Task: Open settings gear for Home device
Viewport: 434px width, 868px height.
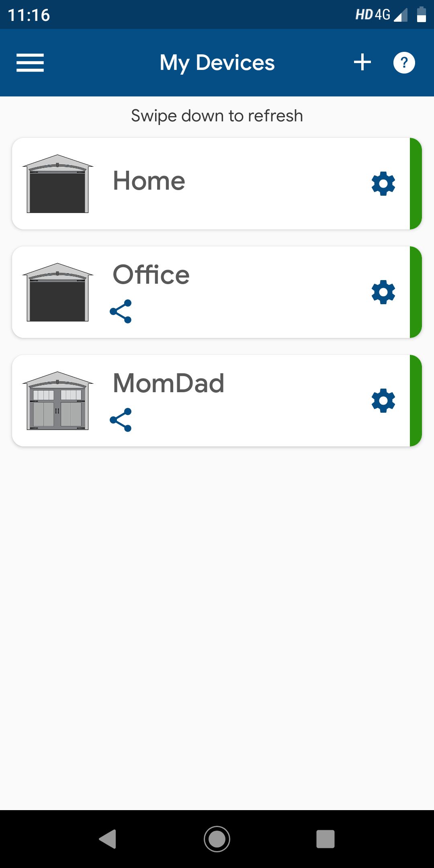Action: pos(383,184)
